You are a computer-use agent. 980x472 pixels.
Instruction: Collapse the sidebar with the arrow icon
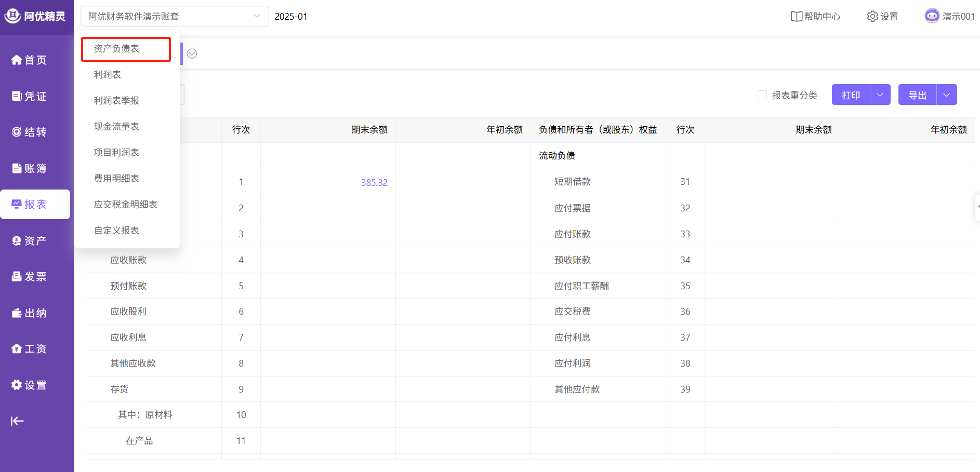click(17, 421)
